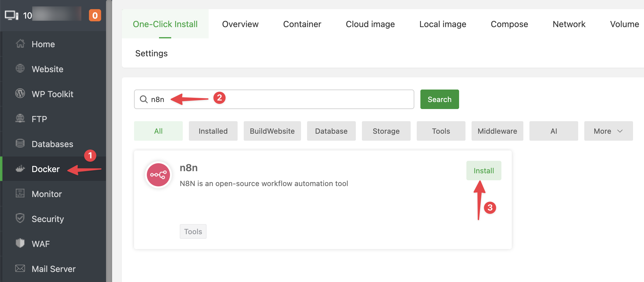Filter by Storage category
644x282 pixels.
(386, 131)
